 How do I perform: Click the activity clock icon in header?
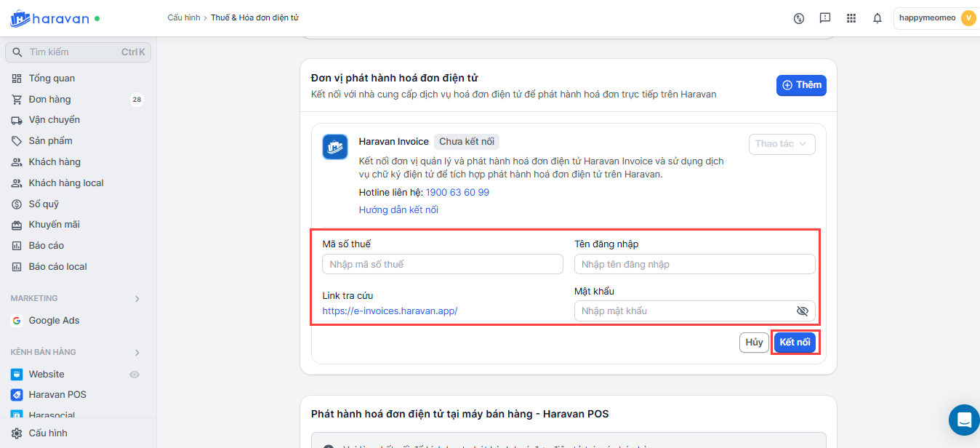point(799,18)
